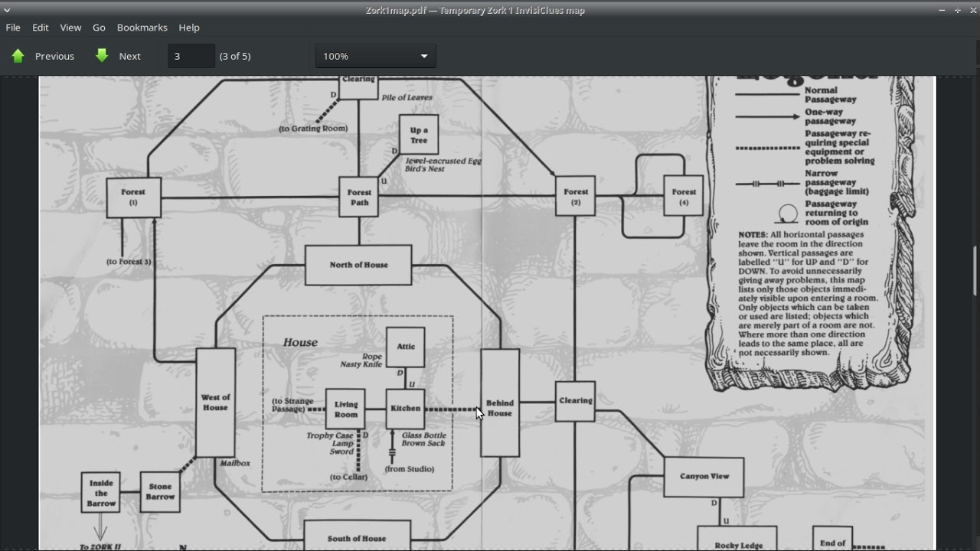Viewport: 980px width, 551px height.
Task: Click the 'Forest (1)' box
Action: click(x=133, y=197)
